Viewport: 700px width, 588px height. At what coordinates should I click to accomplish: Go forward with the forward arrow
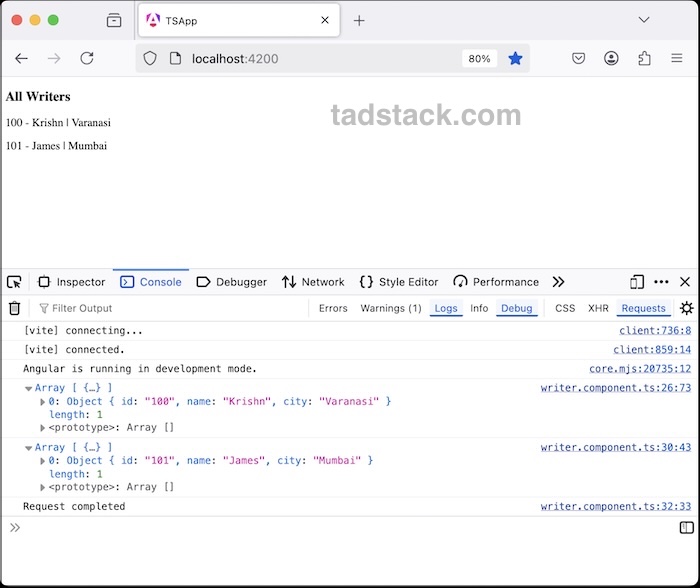tap(54, 58)
